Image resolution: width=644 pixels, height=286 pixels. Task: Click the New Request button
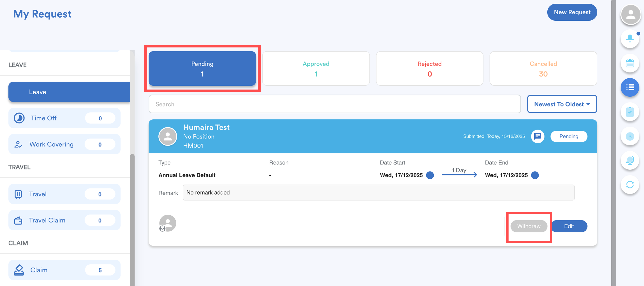[572, 12]
